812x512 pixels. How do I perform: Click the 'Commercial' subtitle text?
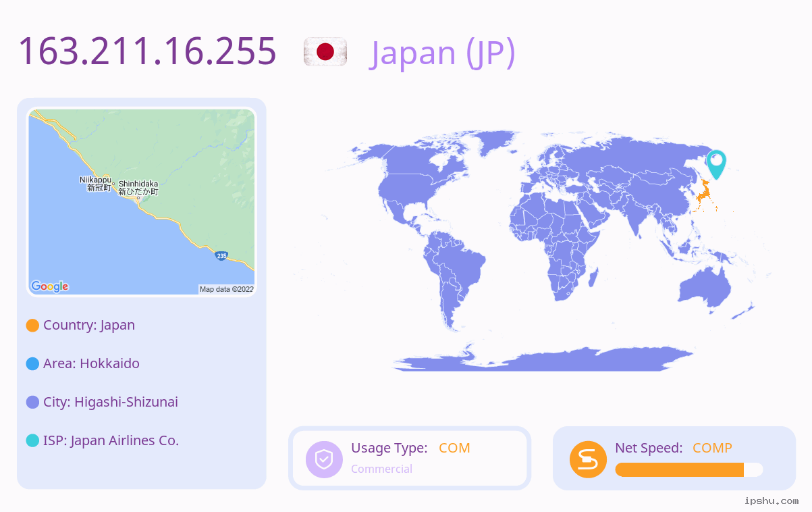(x=381, y=469)
